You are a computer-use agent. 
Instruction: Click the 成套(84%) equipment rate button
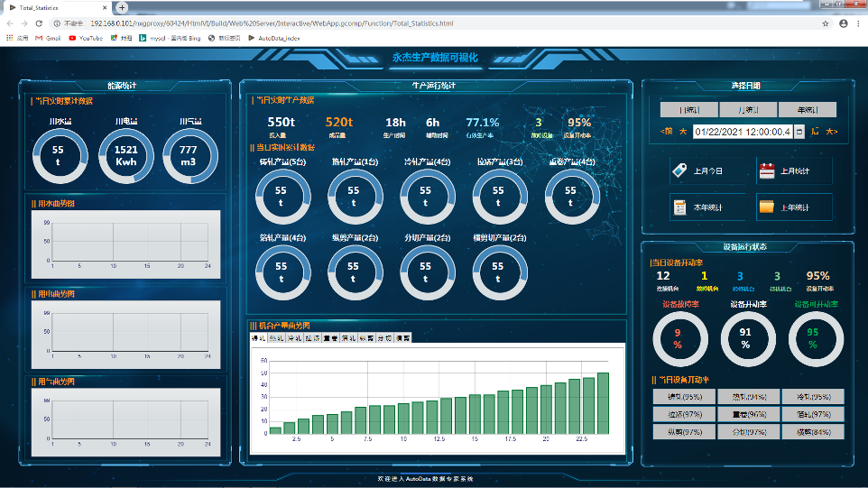pyautogui.click(x=810, y=432)
